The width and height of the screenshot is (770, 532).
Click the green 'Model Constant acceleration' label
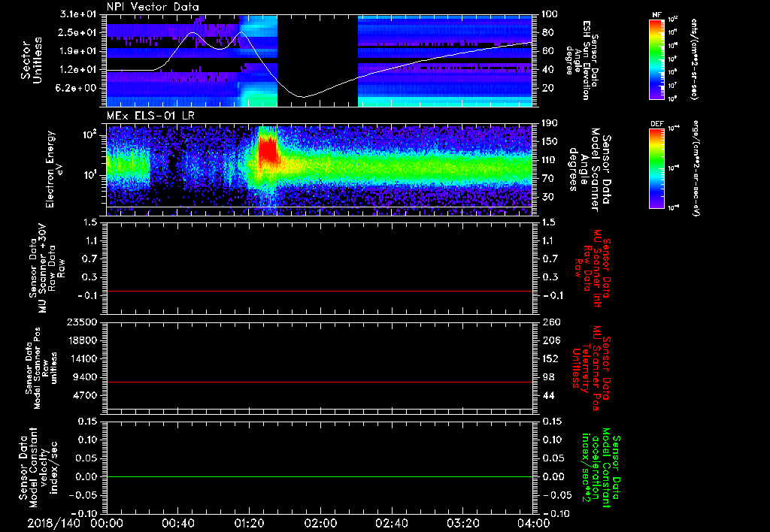coord(602,467)
